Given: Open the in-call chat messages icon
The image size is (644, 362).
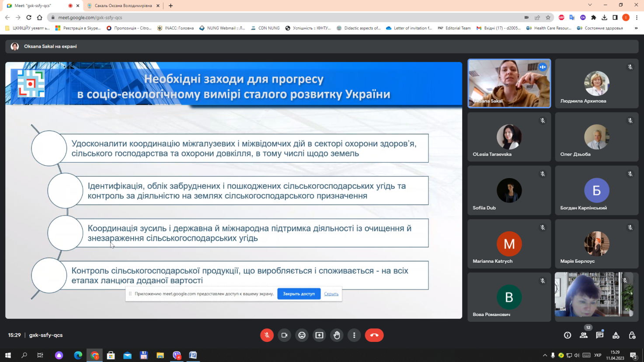Looking at the screenshot, I should coord(599,335).
